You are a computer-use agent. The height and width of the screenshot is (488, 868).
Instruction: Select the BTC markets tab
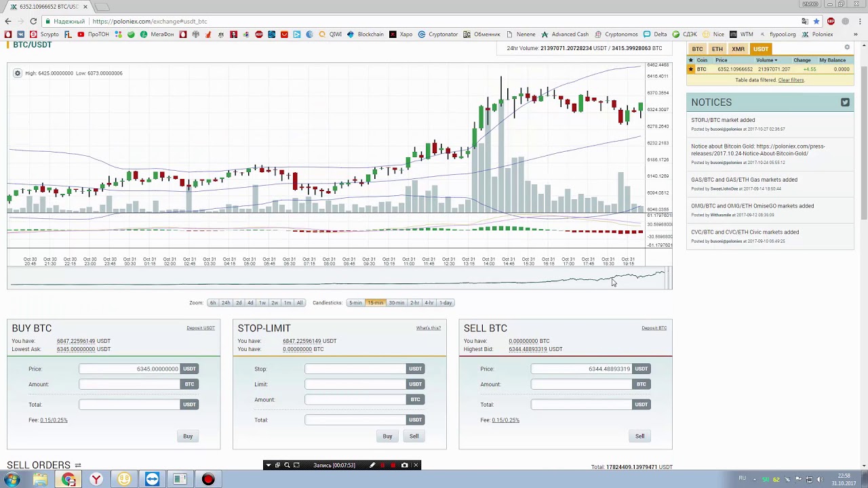coord(697,49)
